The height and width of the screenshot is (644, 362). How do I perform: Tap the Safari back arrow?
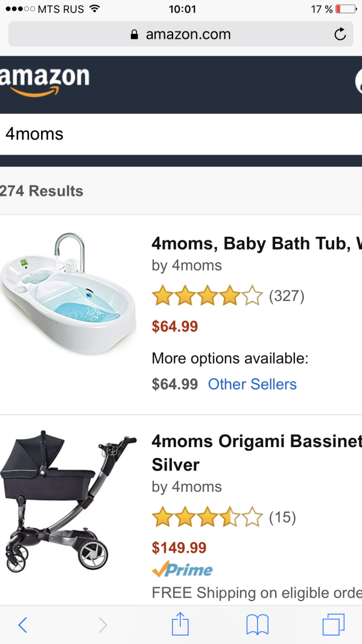point(22,625)
